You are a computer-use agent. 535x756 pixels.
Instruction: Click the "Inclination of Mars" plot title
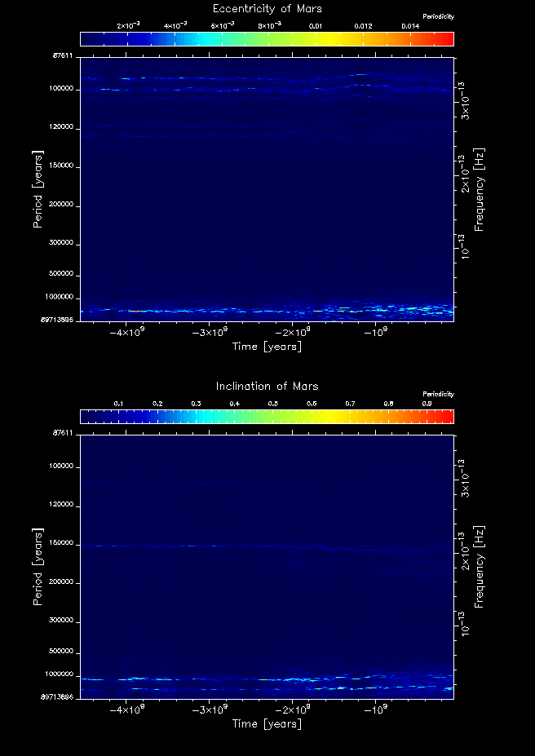click(267, 386)
